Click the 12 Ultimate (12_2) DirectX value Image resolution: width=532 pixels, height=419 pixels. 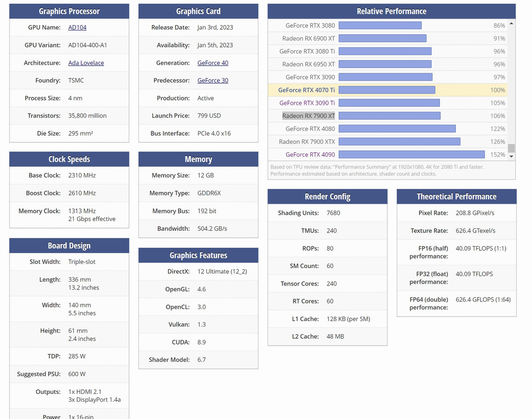click(x=222, y=271)
